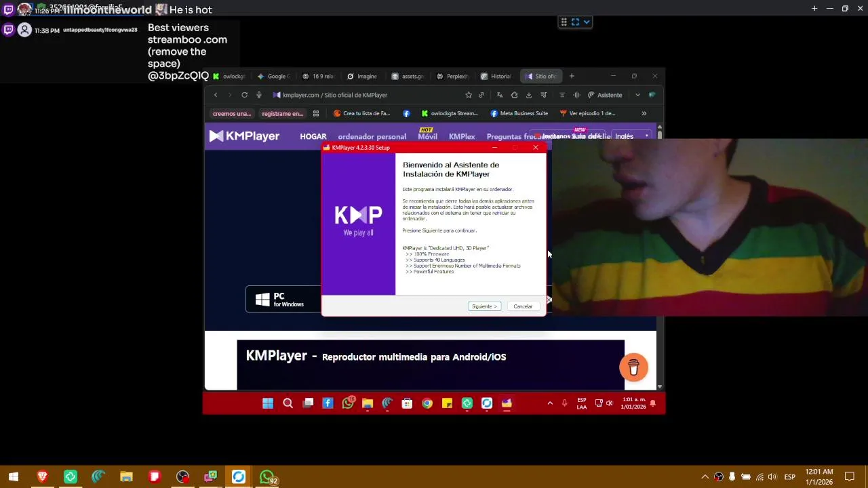Open 'registrame en...' bookmark
868x488 pixels.
coord(282,114)
